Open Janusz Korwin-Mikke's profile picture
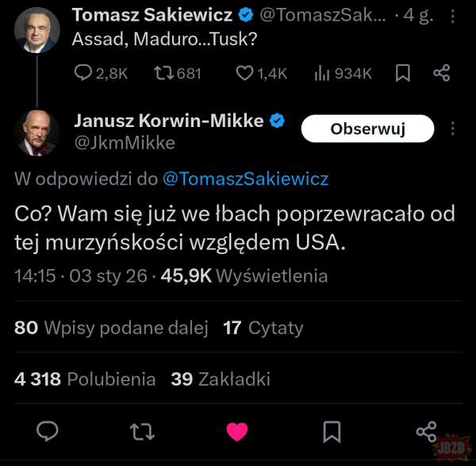Image resolution: width=476 pixels, height=466 pixels. point(36,133)
